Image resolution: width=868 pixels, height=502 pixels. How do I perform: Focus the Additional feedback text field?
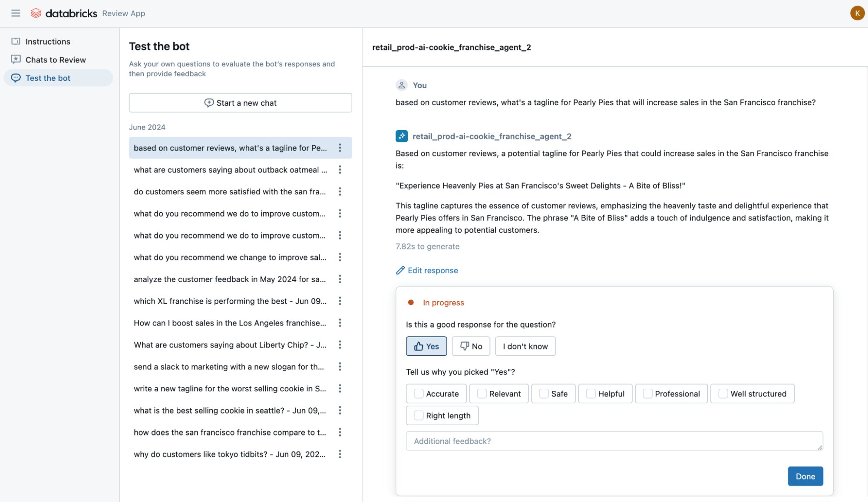click(x=614, y=441)
